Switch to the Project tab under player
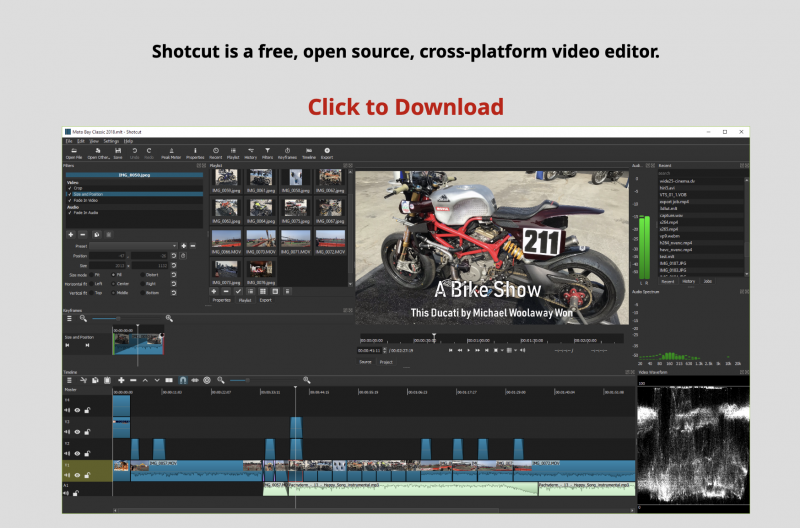The height and width of the screenshot is (528, 800). pos(386,362)
